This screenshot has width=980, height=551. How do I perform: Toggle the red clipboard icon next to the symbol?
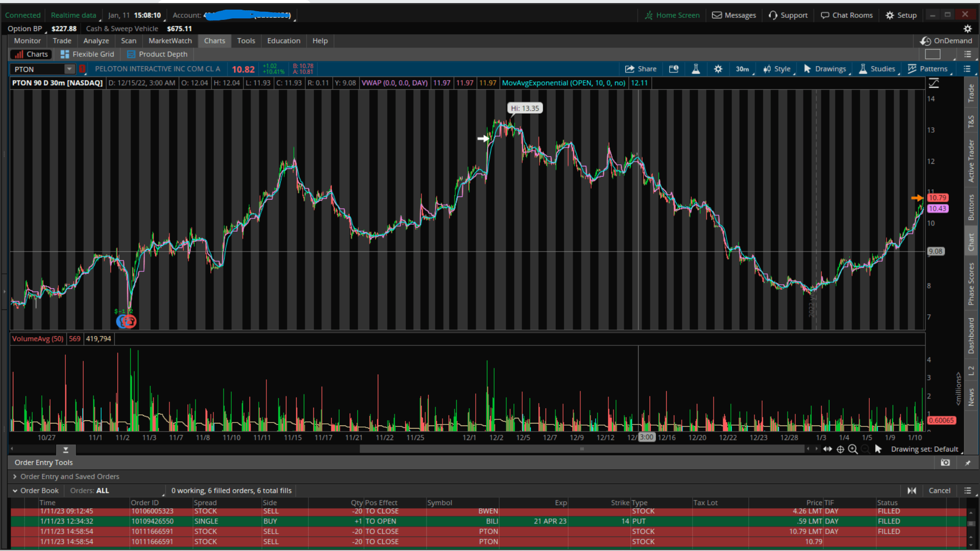point(82,69)
